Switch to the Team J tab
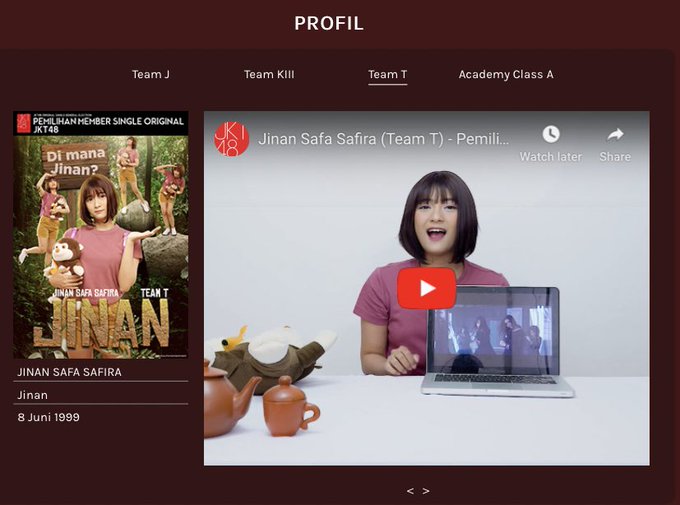Screen dimensions: 680x505 151,75
